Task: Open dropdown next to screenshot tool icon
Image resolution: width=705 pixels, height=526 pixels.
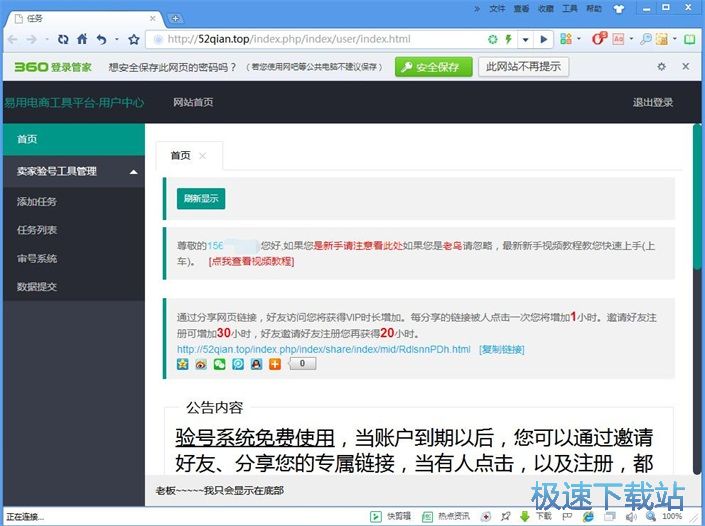Action: (x=675, y=39)
